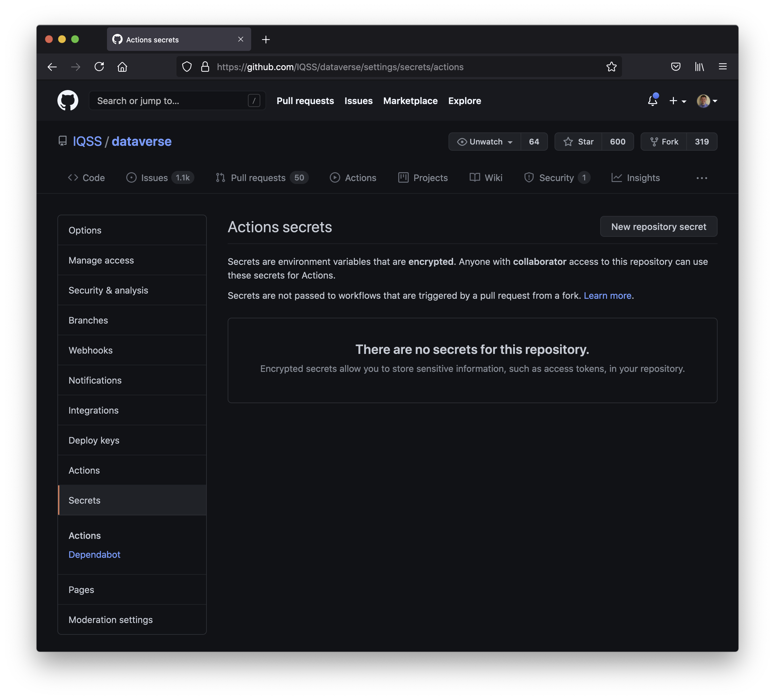Image resolution: width=775 pixels, height=700 pixels.
Task: Show the Firefox library icon
Action: (699, 67)
